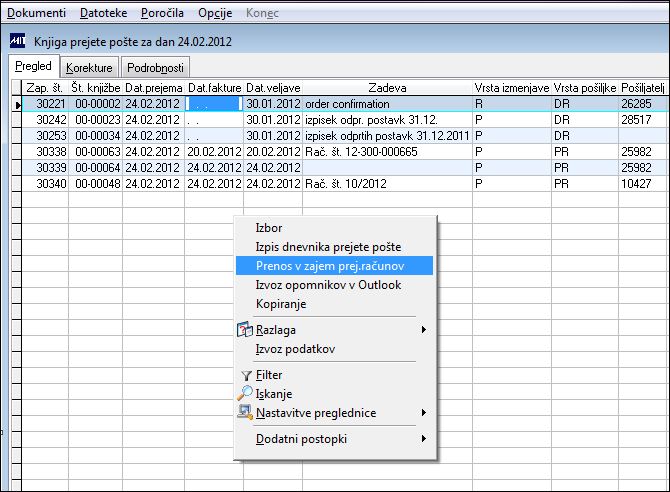Switch to the Korekture tab
The width and height of the screenshot is (670, 492).
click(89, 68)
